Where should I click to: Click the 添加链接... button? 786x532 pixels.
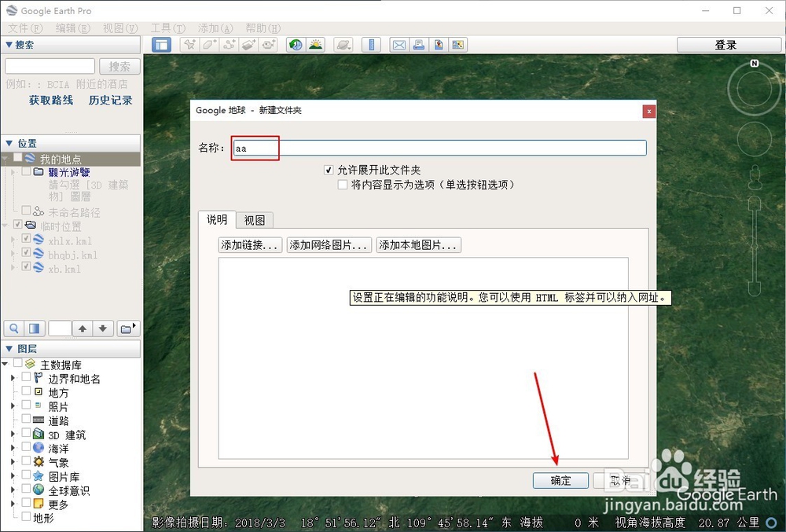click(x=250, y=245)
